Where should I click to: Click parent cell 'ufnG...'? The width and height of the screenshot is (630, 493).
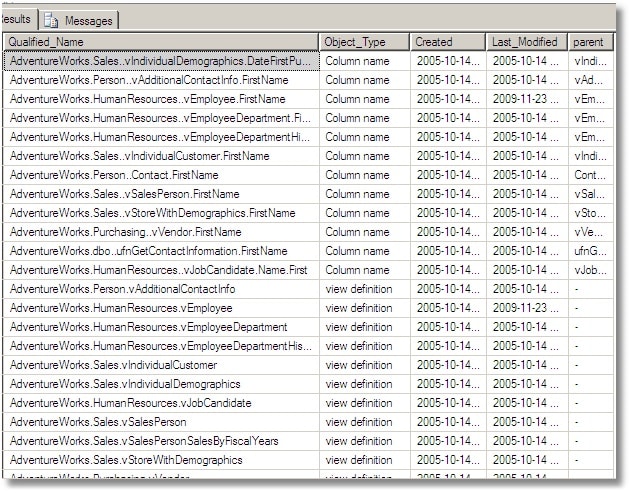pyautogui.click(x=591, y=251)
